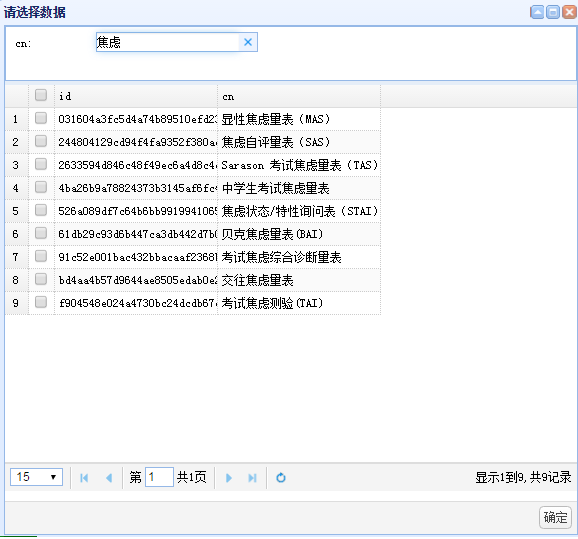Select cell Sarason 考试焦虑量表（TAS）
The width and height of the screenshot is (578, 539).
point(299,165)
